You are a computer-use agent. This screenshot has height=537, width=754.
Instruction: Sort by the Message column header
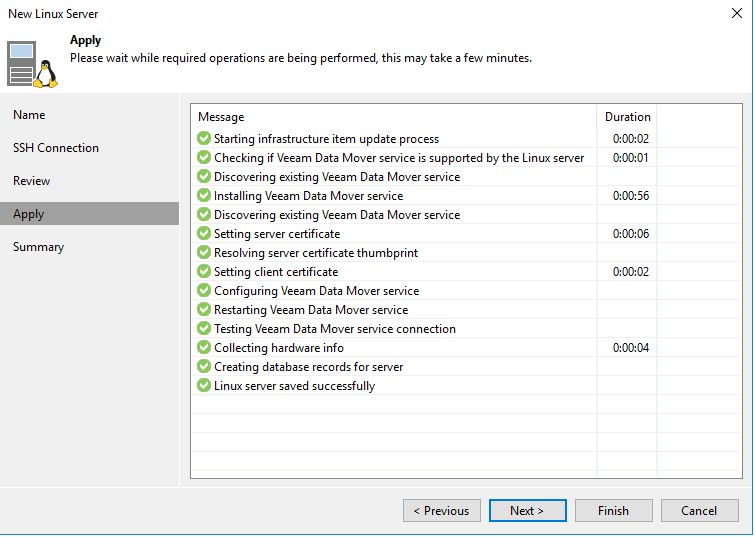pos(394,117)
